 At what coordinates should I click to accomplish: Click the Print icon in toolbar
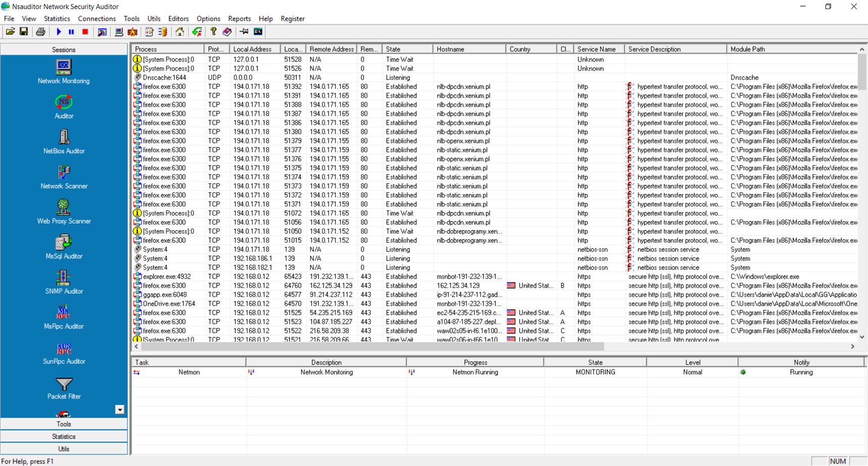[41, 32]
